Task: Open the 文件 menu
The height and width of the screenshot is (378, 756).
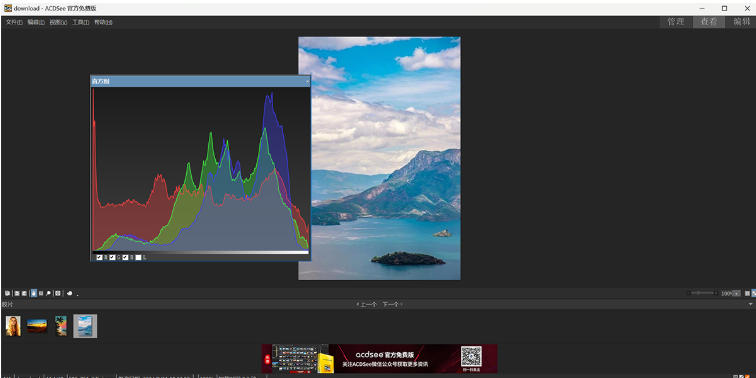Action: 14,22
